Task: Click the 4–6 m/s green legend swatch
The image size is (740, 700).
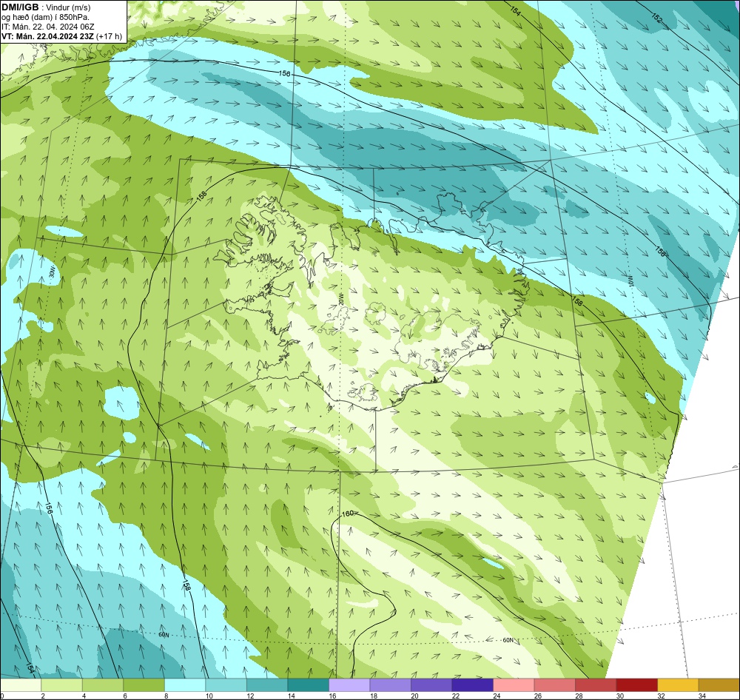Action: [x=103, y=685]
